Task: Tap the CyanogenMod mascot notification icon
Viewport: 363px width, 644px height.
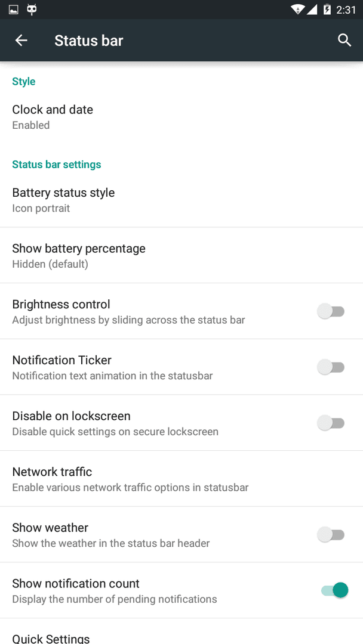Action: pos(32,9)
